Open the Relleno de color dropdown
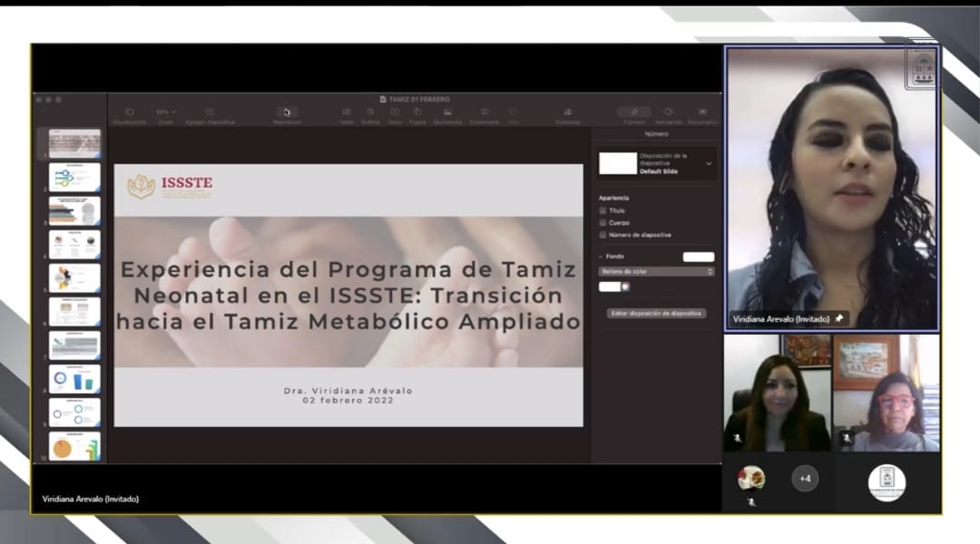 coord(656,271)
